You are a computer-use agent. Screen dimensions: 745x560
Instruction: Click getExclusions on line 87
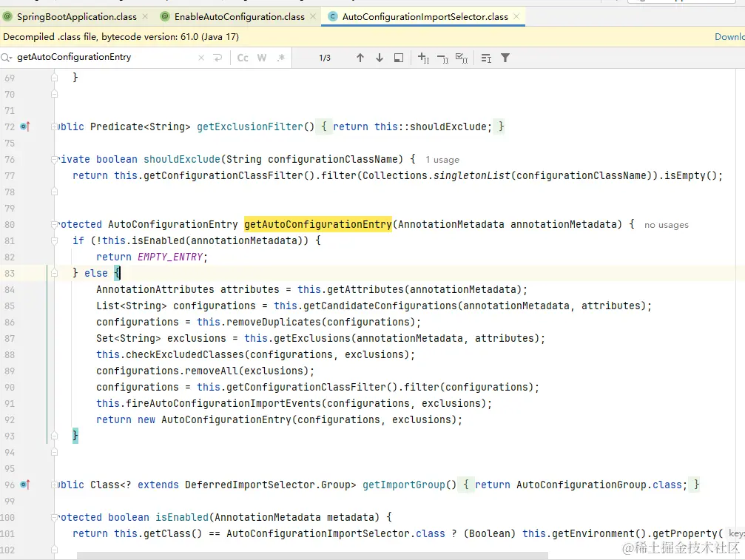312,338
